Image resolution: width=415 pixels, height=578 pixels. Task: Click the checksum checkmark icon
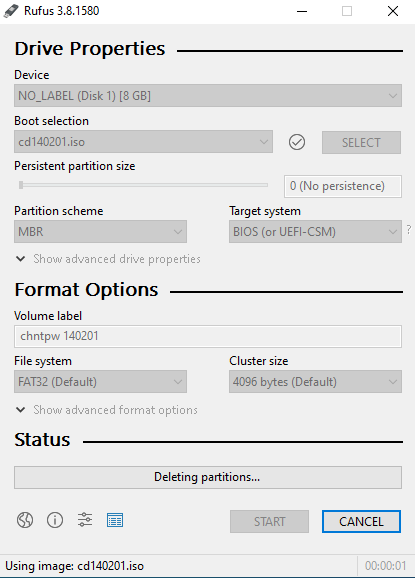pos(297,142)
